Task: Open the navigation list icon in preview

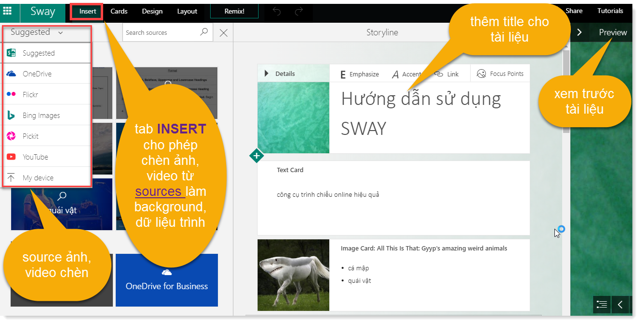Action: (x=602, y=304)
